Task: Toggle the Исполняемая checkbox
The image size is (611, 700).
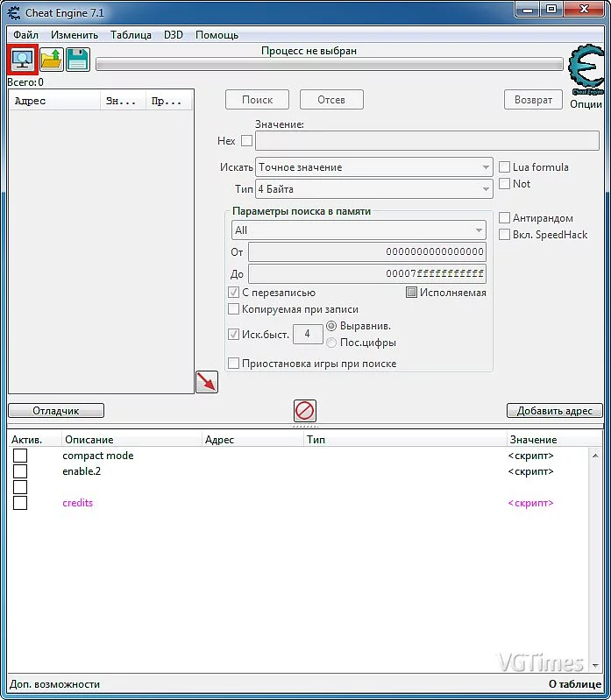Action: click(411, 293)
